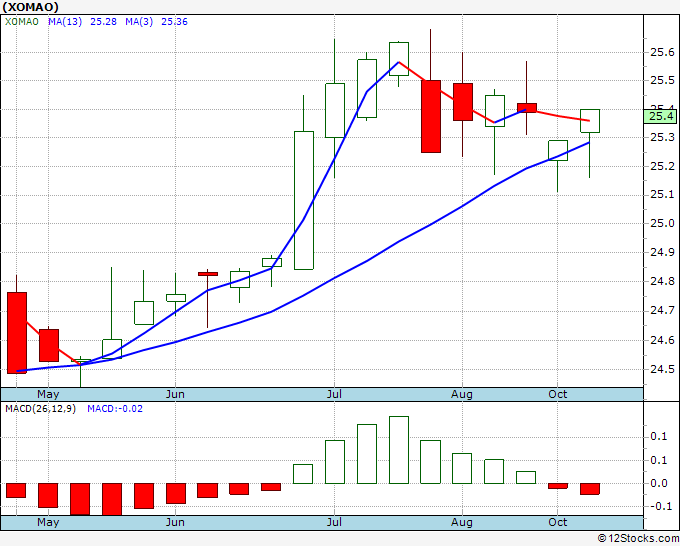Click the MACD(26,12,9) indicator label

point(40,409)
